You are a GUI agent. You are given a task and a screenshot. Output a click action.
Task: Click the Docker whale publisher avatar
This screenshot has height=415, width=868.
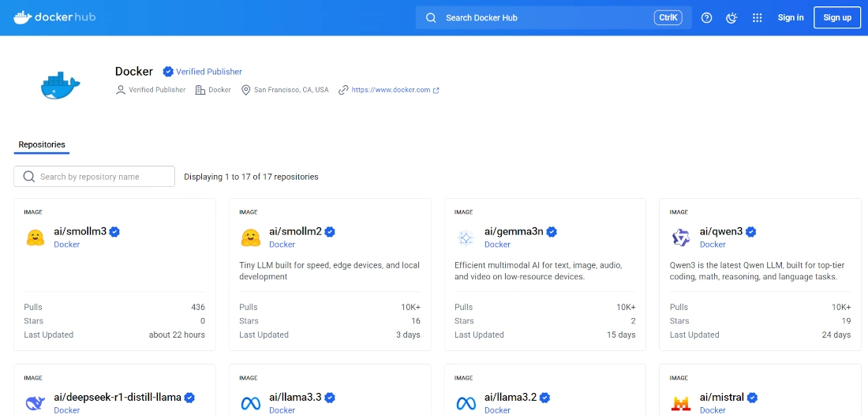pyautogui.click(x=60, y=85)
